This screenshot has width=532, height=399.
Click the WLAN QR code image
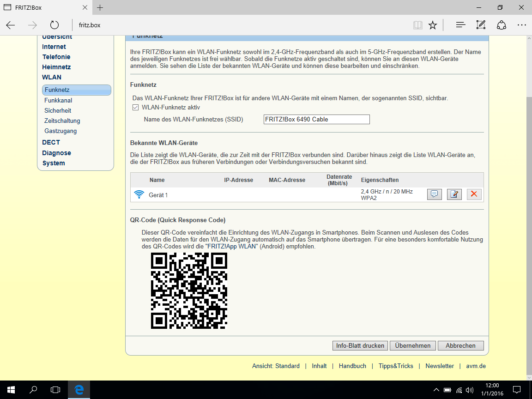tap(189, 291)
